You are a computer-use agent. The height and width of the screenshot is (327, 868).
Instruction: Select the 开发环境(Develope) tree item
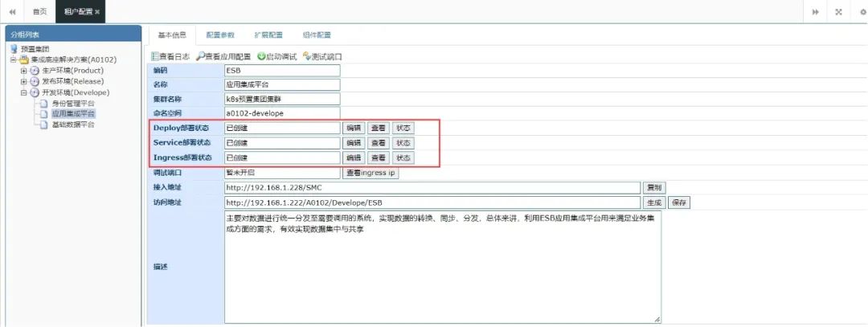[x=76, y=92]
